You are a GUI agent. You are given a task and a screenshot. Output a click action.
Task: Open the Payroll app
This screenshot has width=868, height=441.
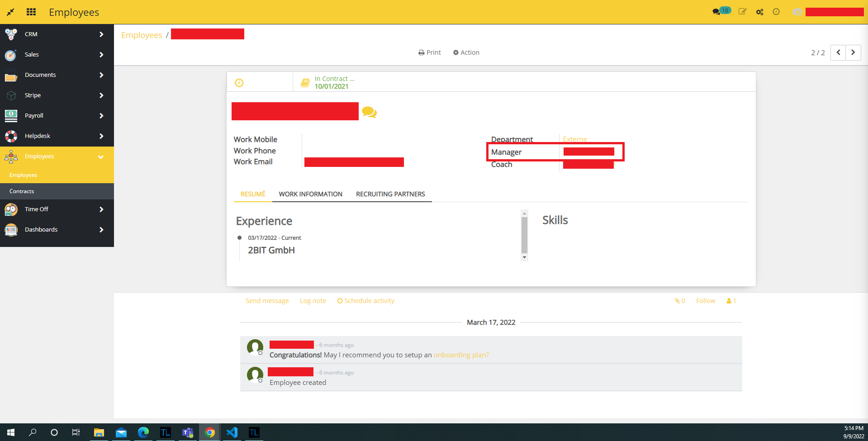click(x=34, y=115)
